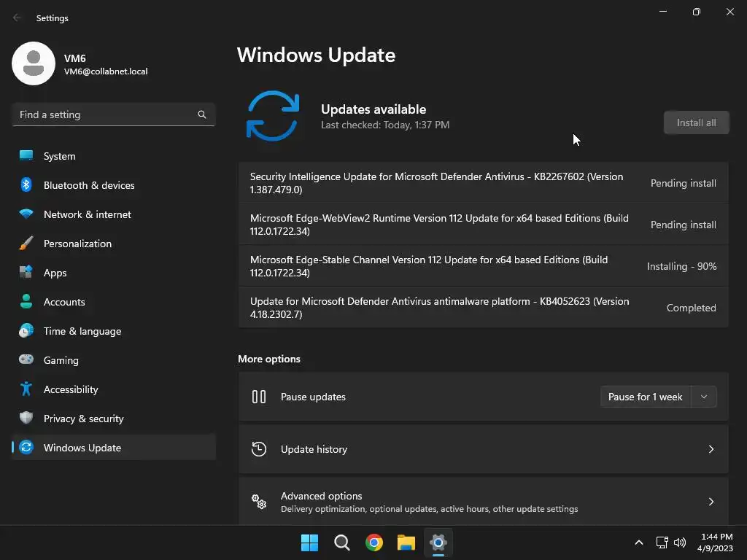Open Accessibility settings
Screen dimensions: 747x560
click(113, 389)
